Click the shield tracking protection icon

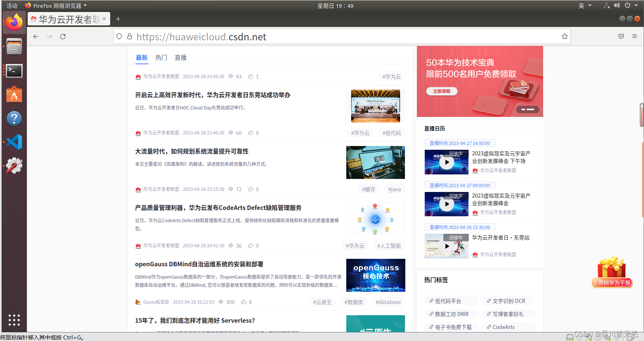(x=119, y=36)
